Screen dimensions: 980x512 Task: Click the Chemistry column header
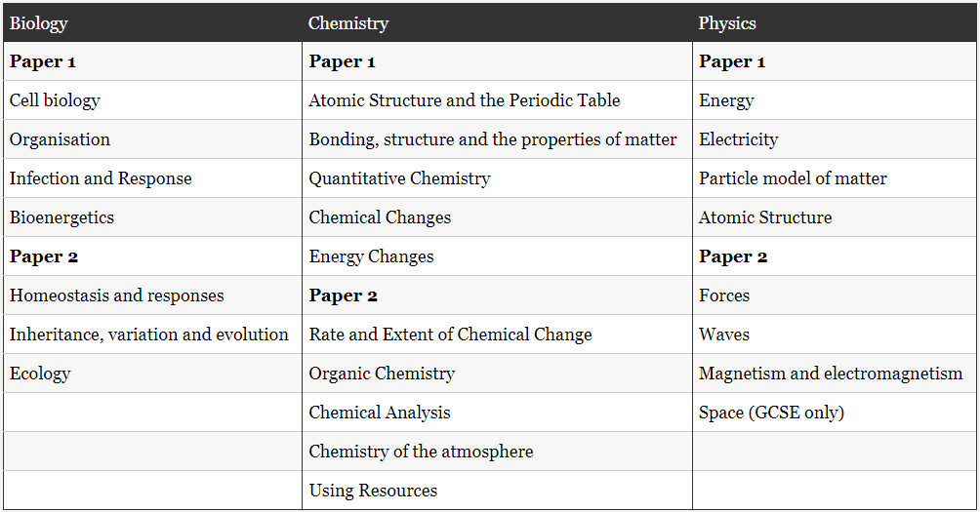click(x=348, y=23)
